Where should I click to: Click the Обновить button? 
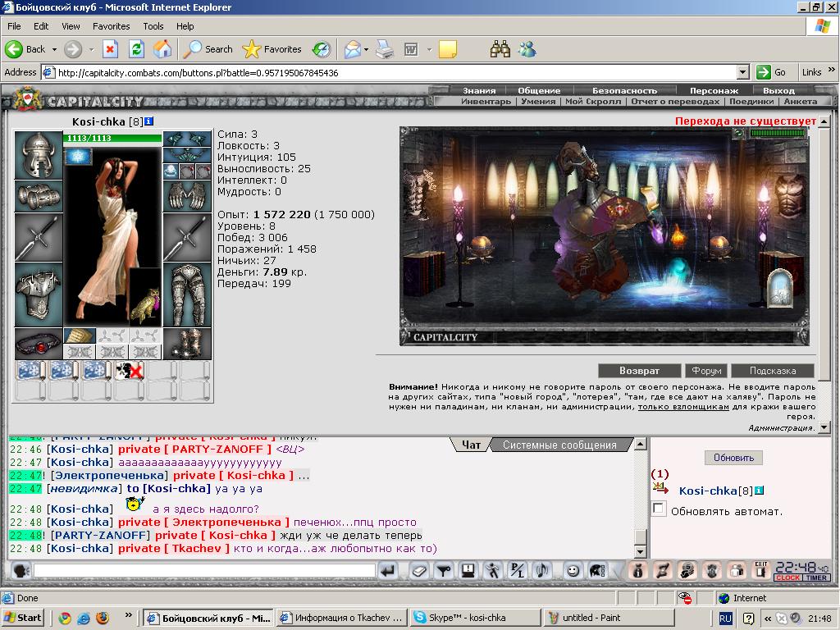(733, 458)
